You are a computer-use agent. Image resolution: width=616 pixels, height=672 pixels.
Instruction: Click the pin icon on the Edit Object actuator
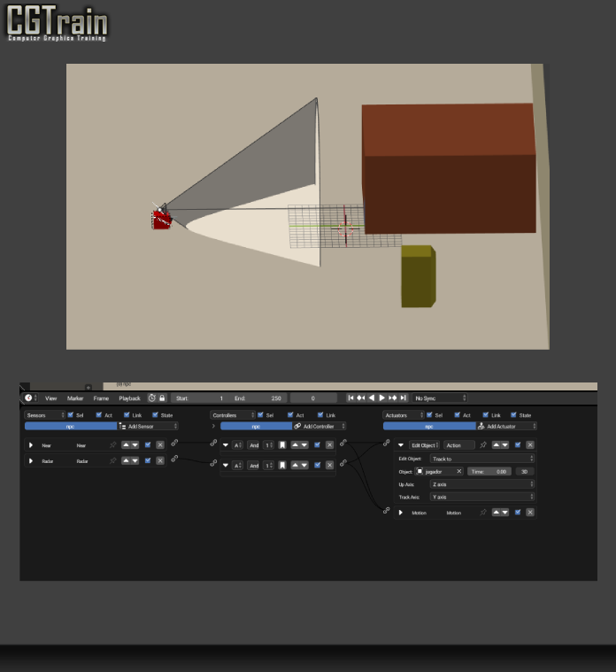coord(483,445)
